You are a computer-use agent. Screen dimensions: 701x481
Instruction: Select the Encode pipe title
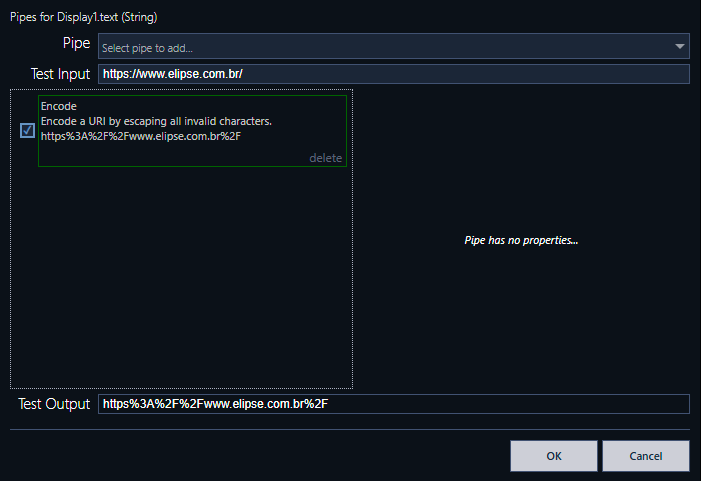tap(59, 106)
